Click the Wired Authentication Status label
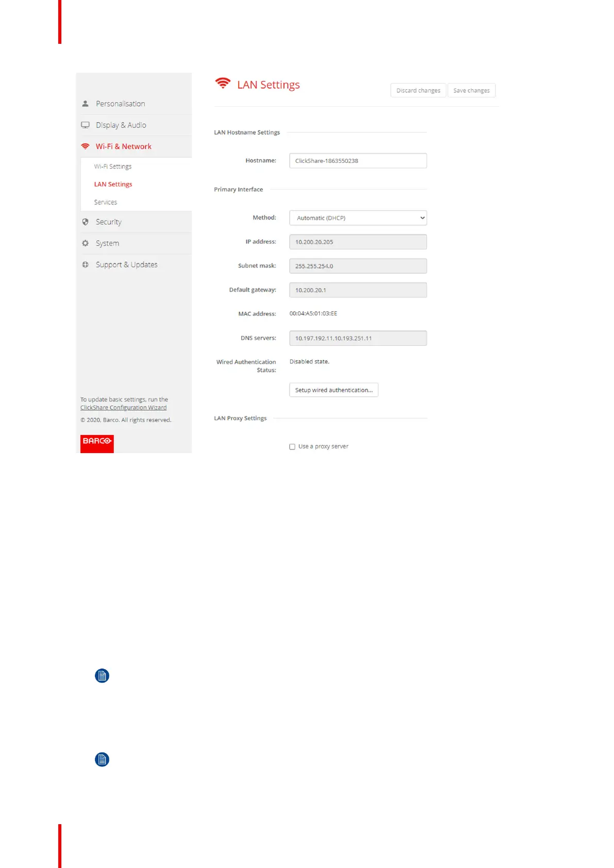Image resolution: width=614 pixels, height=868 pixels. pyautogui.click(x=246, y=366)
